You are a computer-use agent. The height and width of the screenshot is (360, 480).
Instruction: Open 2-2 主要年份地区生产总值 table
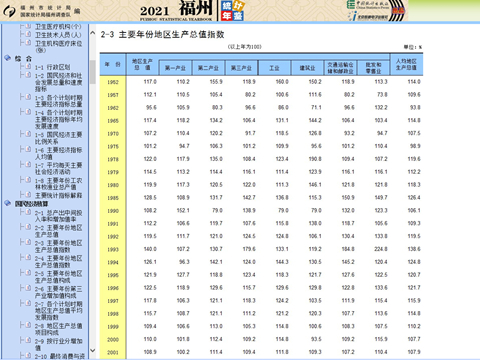pyautogui.click(x=59, y=231)
